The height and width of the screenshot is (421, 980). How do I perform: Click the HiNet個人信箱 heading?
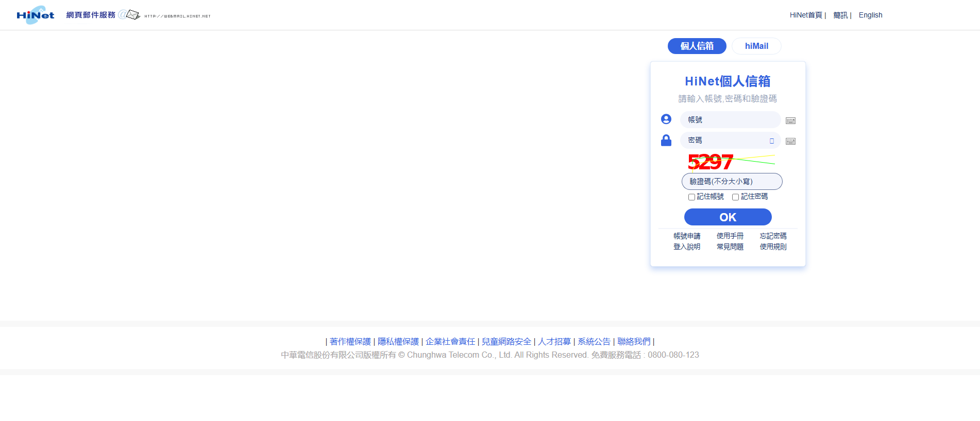728,81
